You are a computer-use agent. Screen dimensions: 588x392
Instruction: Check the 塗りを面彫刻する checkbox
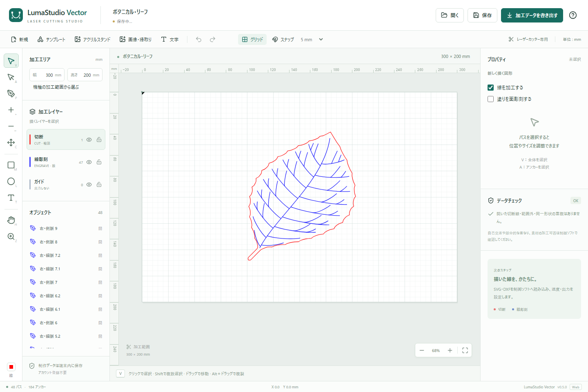491,99
